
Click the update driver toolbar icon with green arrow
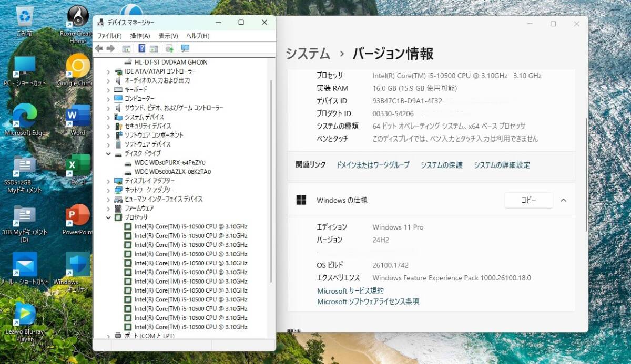click(169, 48)
